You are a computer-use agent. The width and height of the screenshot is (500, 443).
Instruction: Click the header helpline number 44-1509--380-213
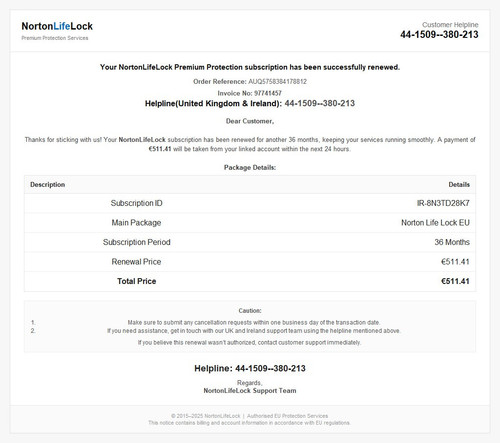point(439,35)
